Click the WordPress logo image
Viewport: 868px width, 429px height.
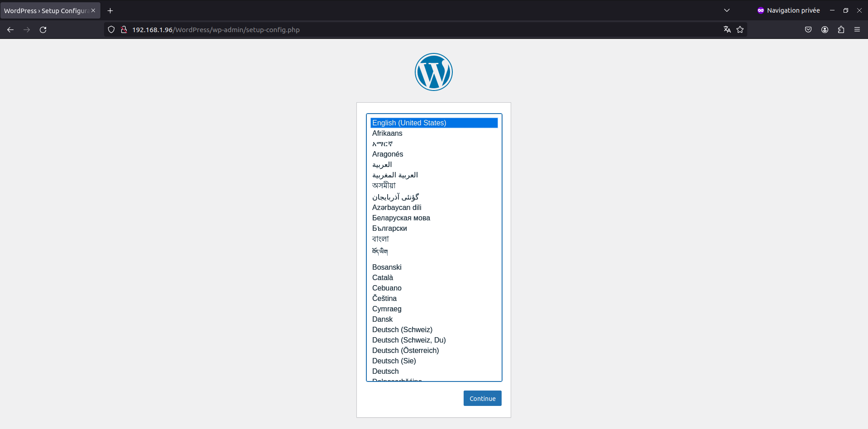433,71
